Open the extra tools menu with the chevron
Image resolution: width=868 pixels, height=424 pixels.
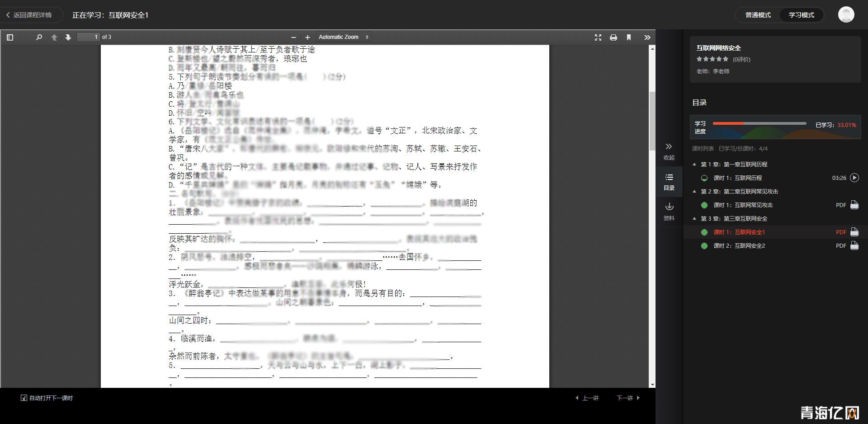pos(647,38)
